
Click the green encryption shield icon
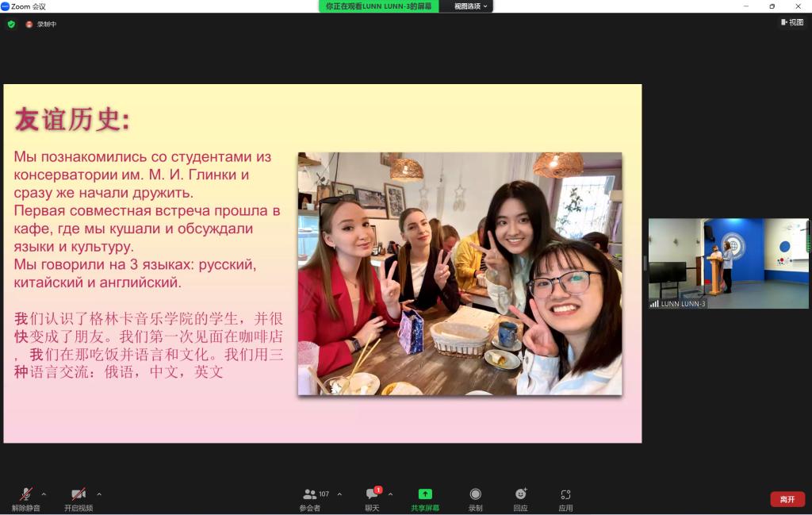coord(11,24)
